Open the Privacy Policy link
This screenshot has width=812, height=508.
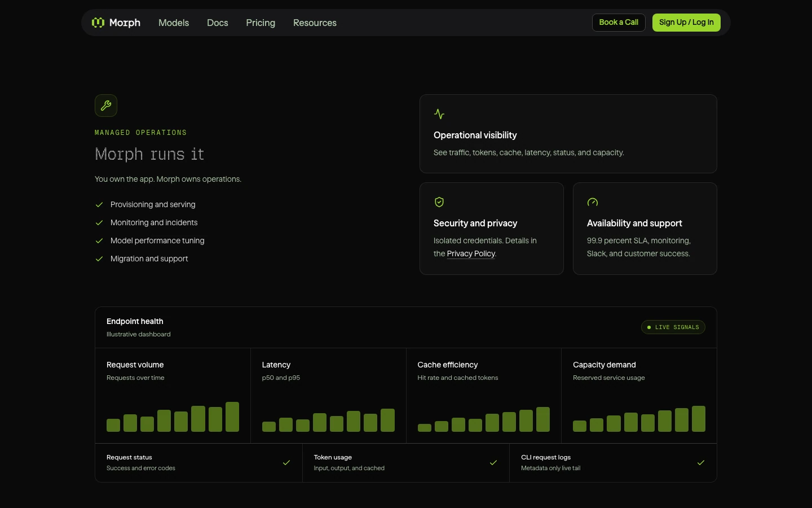pos(471,253)
